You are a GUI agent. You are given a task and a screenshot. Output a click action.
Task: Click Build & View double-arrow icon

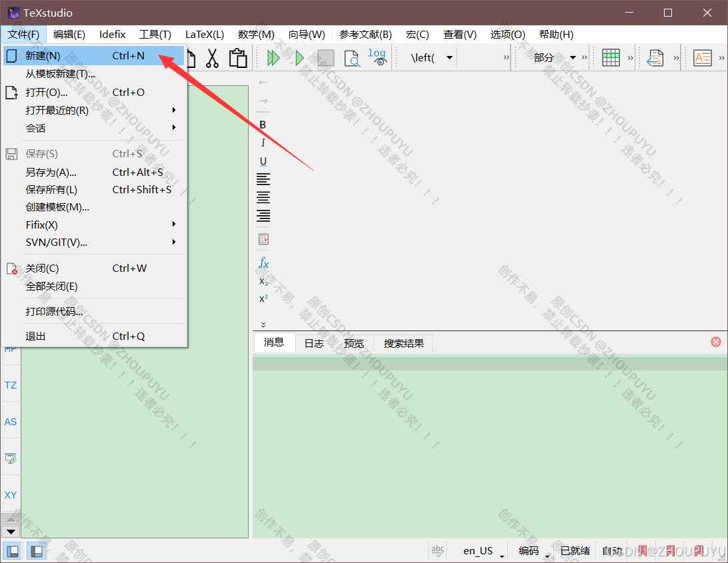[273, 58]
